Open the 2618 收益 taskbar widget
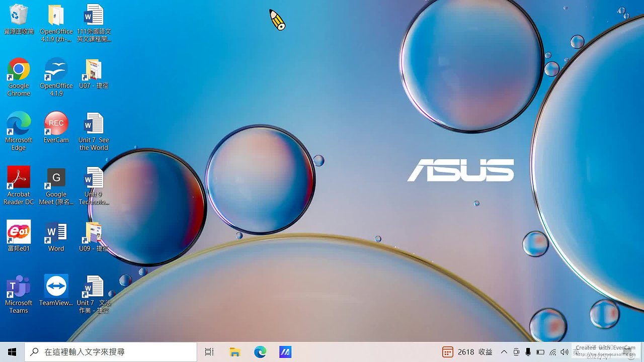 (467, 352)
